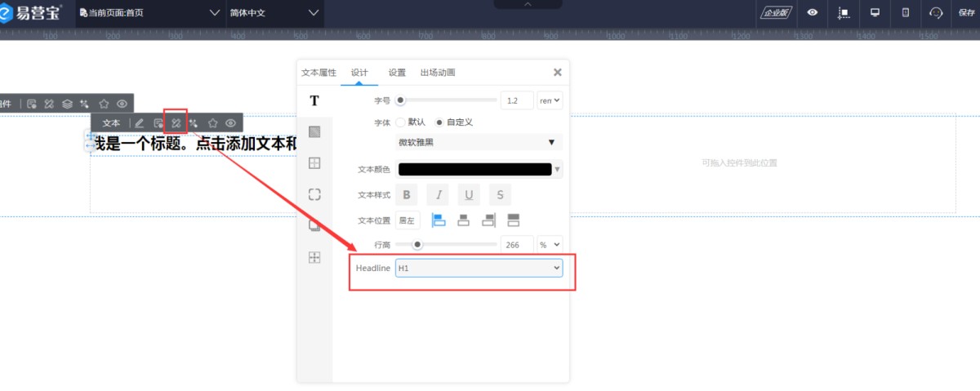Expand the collapse handle at top center
Image resolution: width=980 pixels, height=391 pixels.
(x=528, y=4)
